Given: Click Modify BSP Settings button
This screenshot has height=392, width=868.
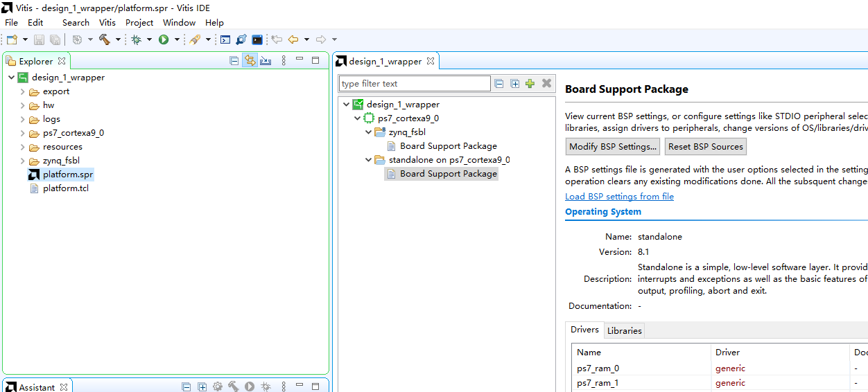Looking at the screenshot, I should pos(613,146).
